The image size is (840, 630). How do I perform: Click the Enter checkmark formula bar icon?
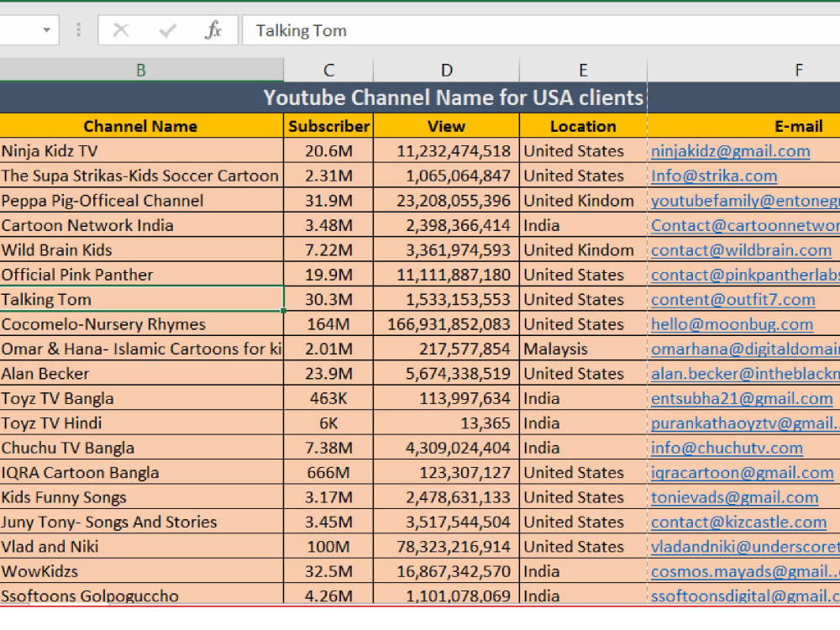tap(167, 30)
